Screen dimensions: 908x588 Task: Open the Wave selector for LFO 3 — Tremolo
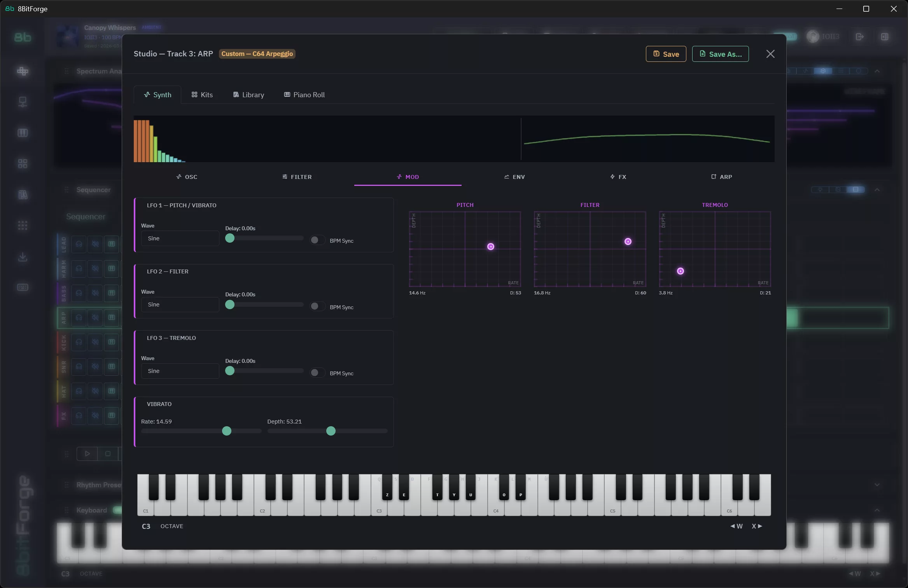click(x=179, y=371)
